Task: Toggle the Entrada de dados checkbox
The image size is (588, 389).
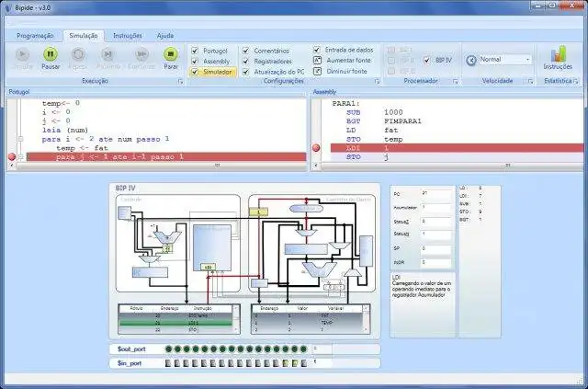Action: coord(317,50)
